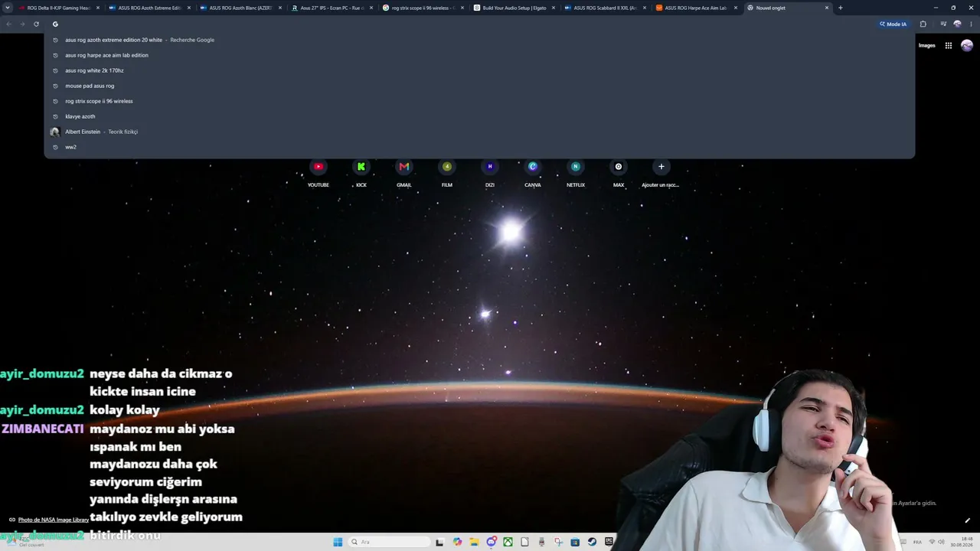Focus the address bar input
The height and width of the screenshot is (551, 980).
point(459,24)
